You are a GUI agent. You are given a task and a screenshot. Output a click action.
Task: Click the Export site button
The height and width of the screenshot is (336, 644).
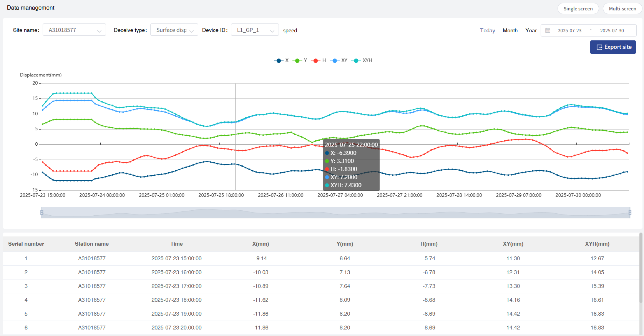click(x=613, y=47)
